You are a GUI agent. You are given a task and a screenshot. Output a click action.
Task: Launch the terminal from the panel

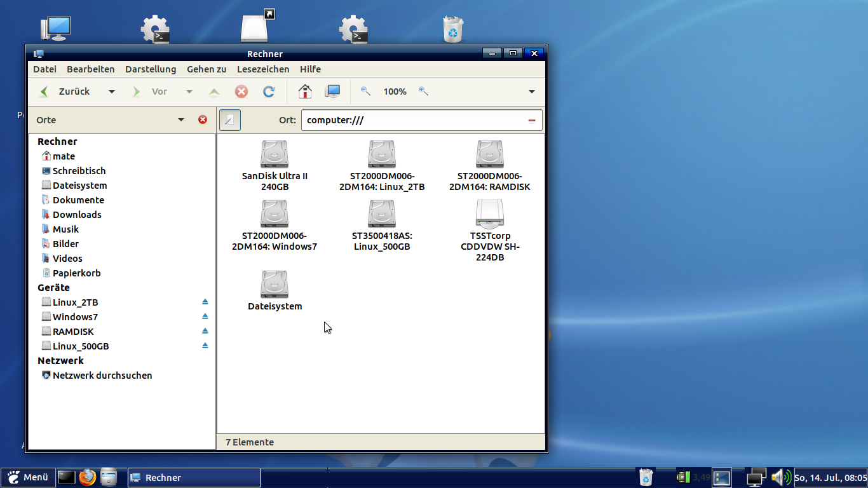pyautogui.click(x=67, y=477)
